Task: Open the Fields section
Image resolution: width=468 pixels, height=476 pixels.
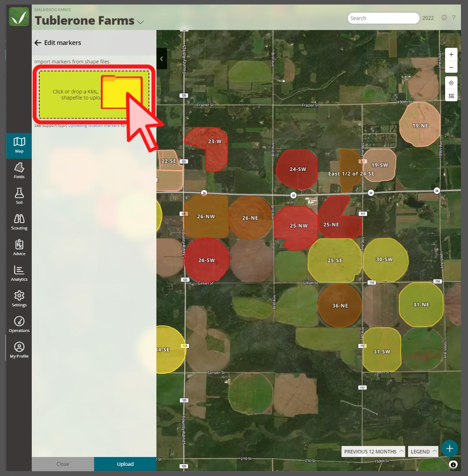Action: coord(19,171)
